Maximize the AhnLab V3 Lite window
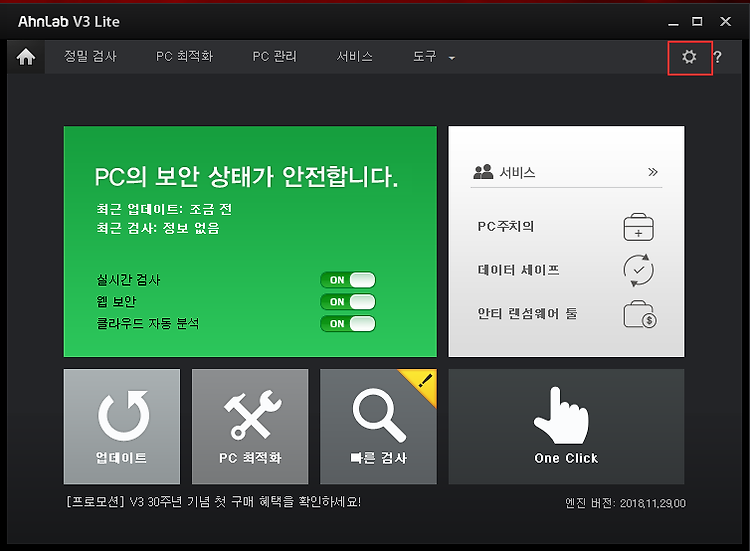The height and width of the screenshot is (551, 750). tap(697, 22)
